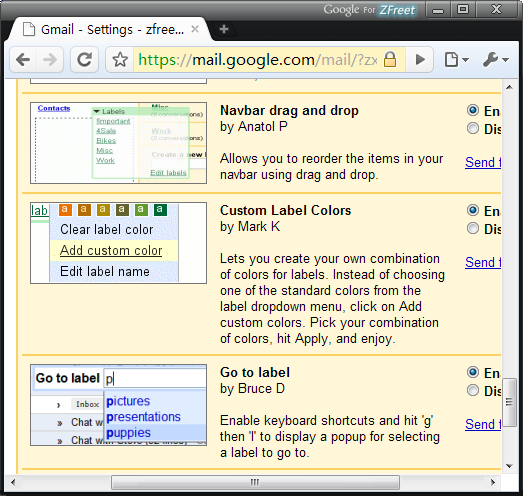Enable Go to label lab
The width and height of the screenshot is (523, 496).
point(473,372)
